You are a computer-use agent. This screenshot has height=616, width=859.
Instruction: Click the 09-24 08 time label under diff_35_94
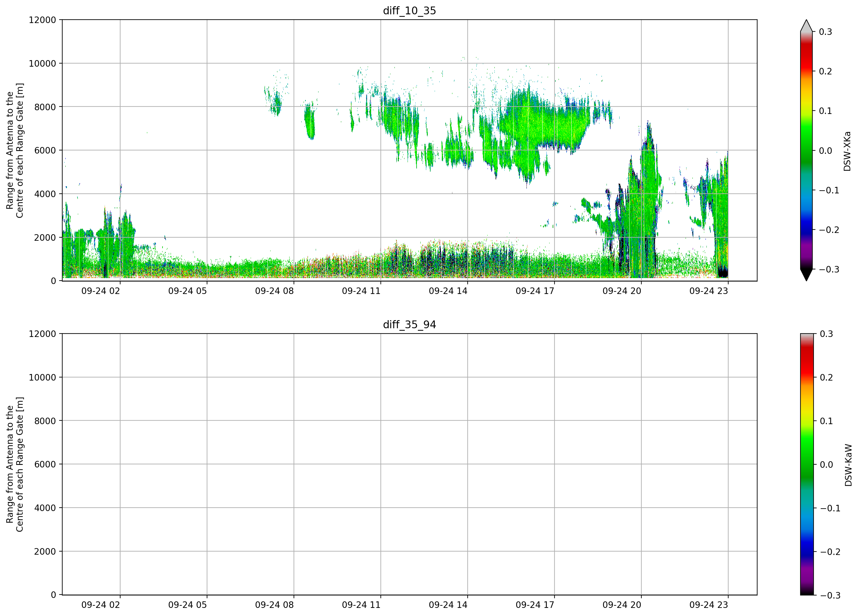(274, 605)
